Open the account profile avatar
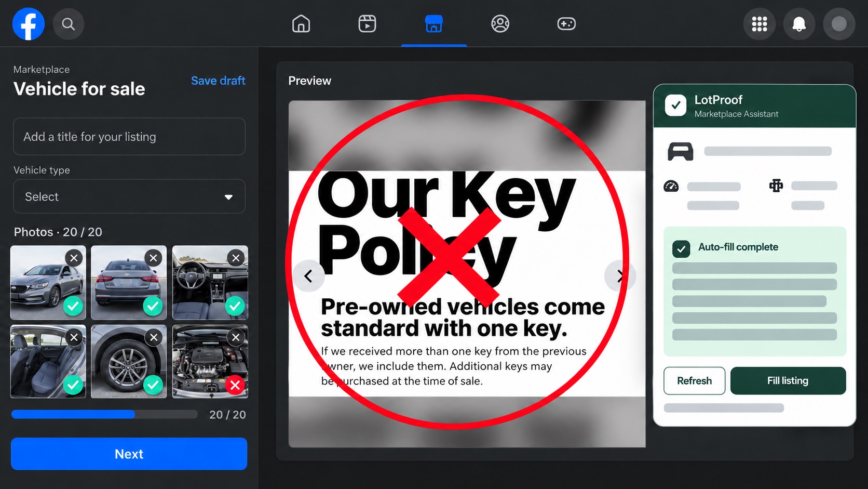 pos(839,24)
